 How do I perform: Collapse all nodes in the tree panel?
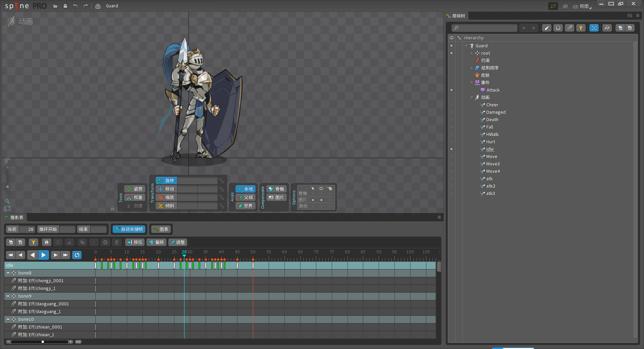(620, 28)
